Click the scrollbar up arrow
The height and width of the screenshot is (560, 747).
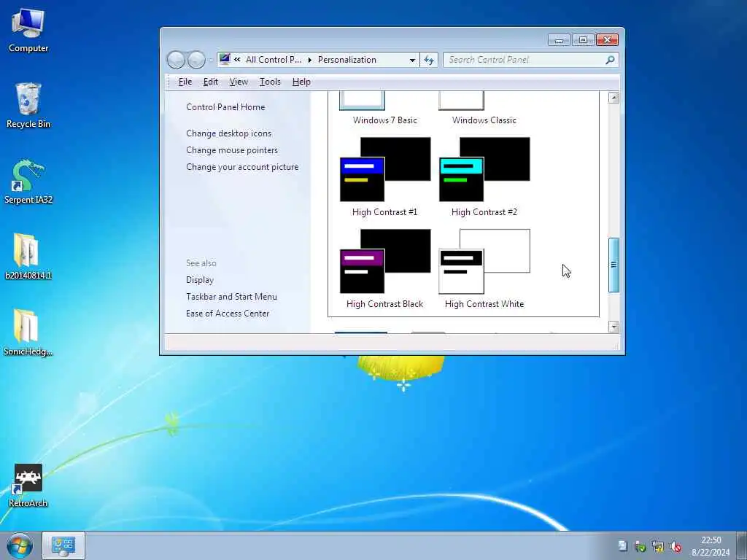tap(614, 98)
